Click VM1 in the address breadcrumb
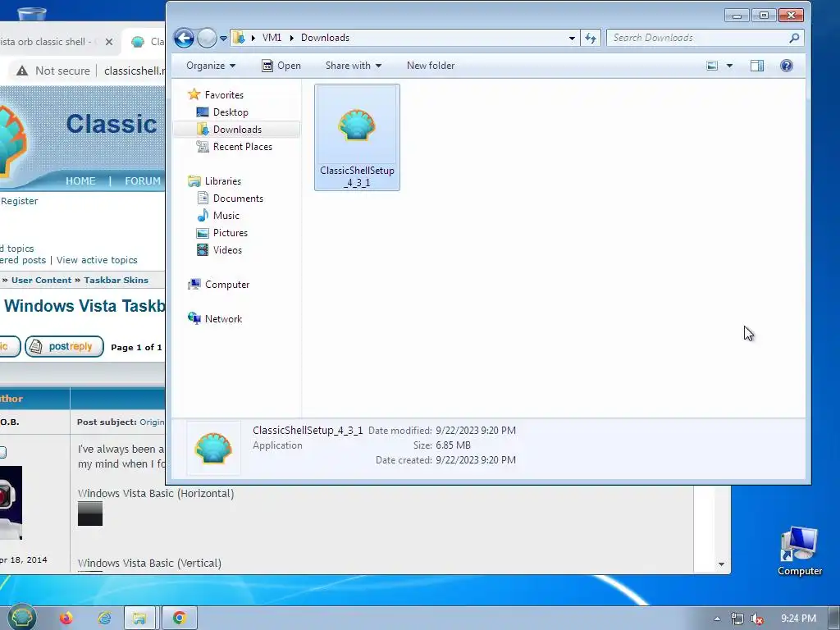 pos(272,38)
